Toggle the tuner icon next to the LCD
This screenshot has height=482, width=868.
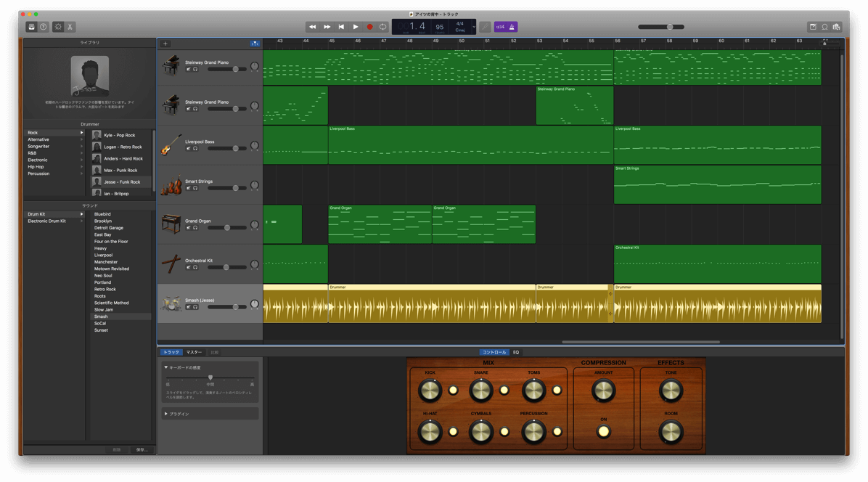[485, 27]
